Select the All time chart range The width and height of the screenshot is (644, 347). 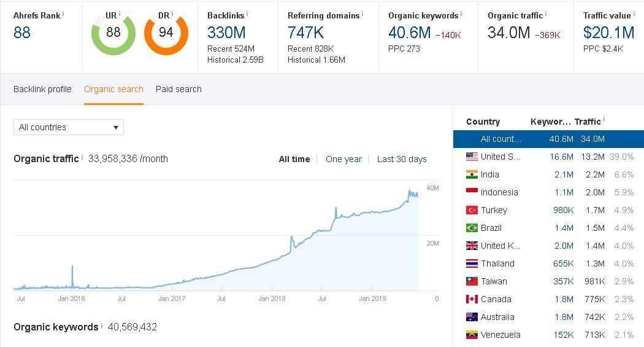[x=294, y=159]
